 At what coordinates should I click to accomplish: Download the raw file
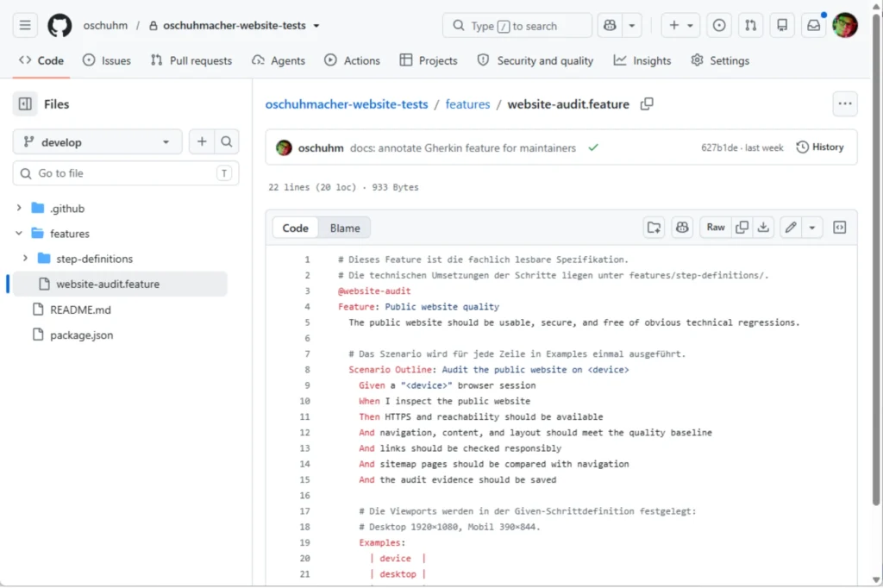click(763, 228)
